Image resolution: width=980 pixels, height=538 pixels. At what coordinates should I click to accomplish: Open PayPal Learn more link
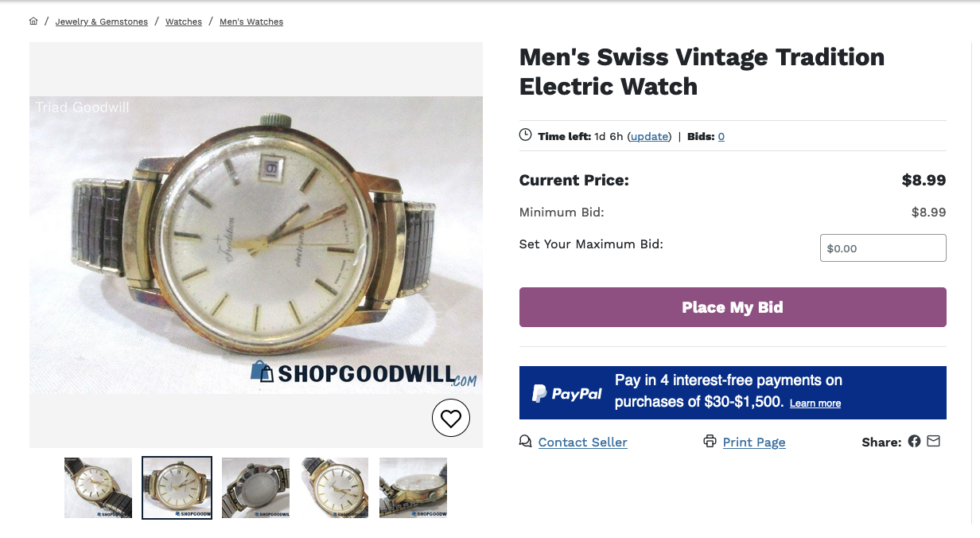[x=815, y=403]
